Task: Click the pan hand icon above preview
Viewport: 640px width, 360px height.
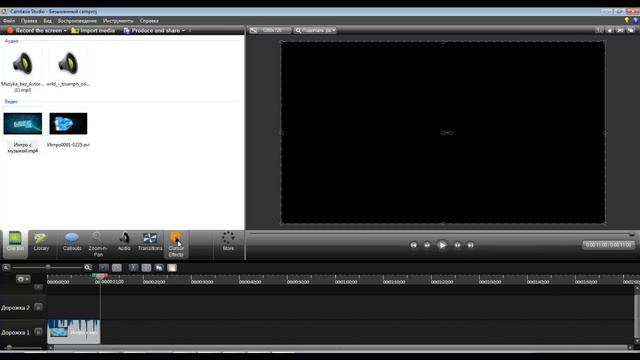Action: click(610, 30)
